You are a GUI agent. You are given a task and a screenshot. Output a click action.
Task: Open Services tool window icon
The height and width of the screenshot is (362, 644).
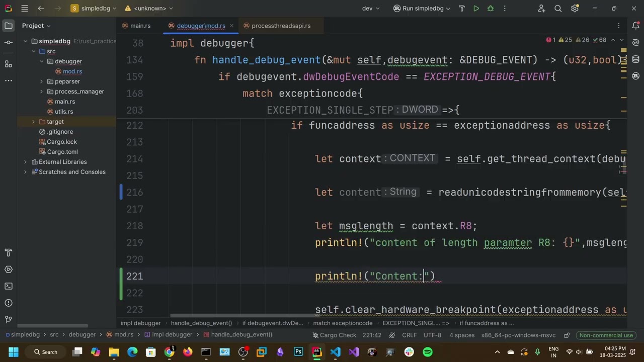click(x=9, y=269)
